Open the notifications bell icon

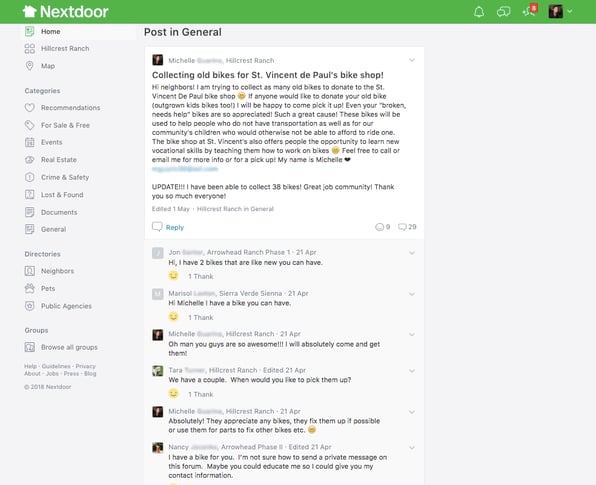pos(479,12)
